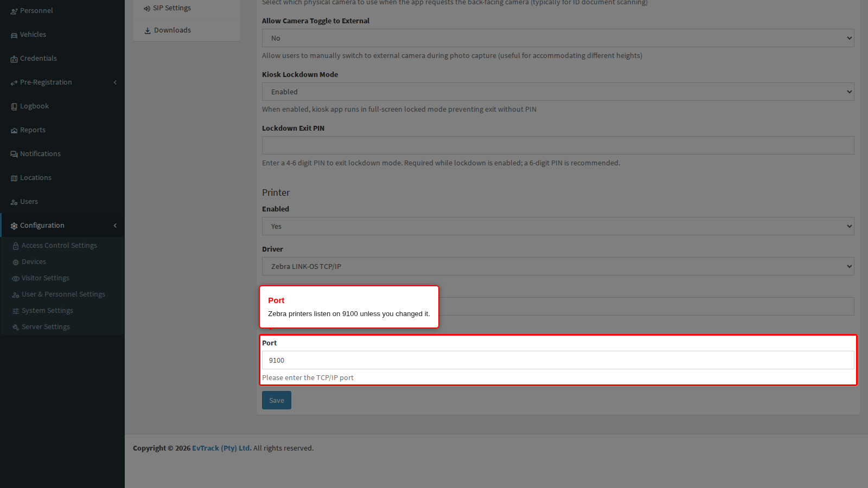Click the Notifications chat icon

(14, 155)
